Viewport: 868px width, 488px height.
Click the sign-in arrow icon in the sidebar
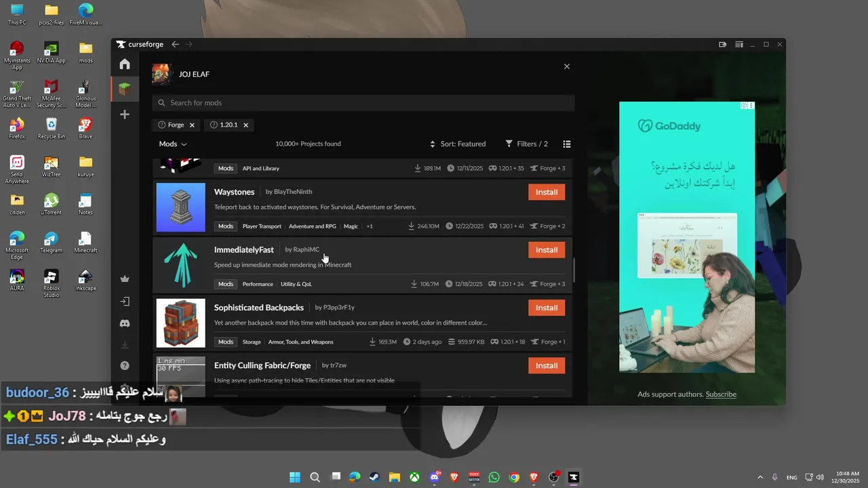125,302
